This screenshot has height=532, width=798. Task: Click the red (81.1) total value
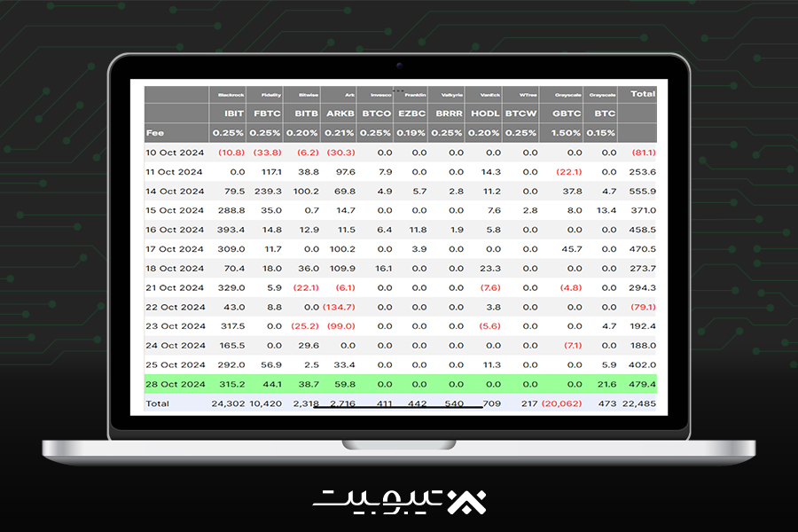[644, 153]
